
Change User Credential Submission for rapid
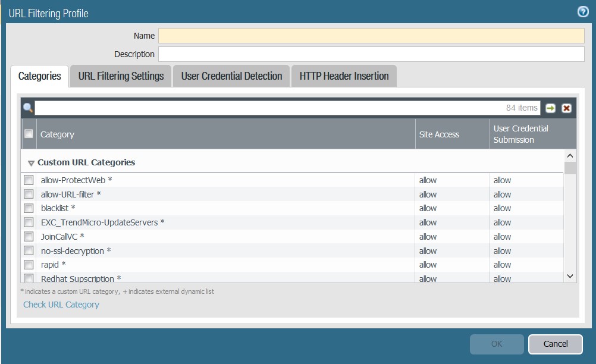(503, 265)
